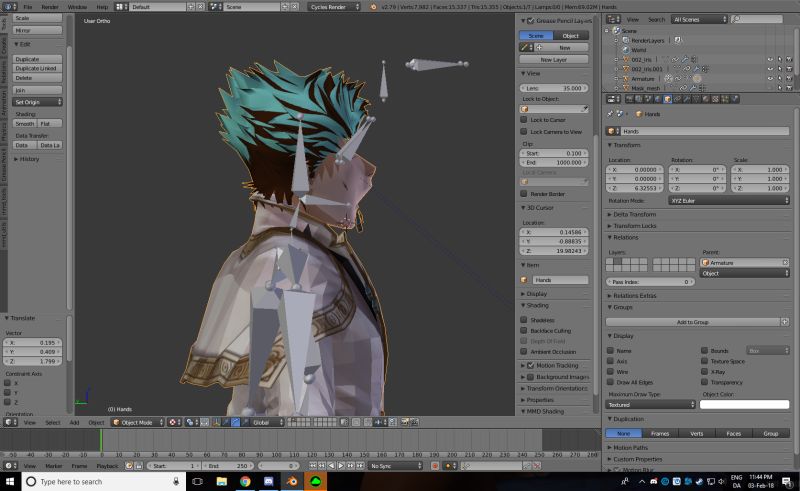Play the animation forward
Screen dimensions: 800x491
341,465
